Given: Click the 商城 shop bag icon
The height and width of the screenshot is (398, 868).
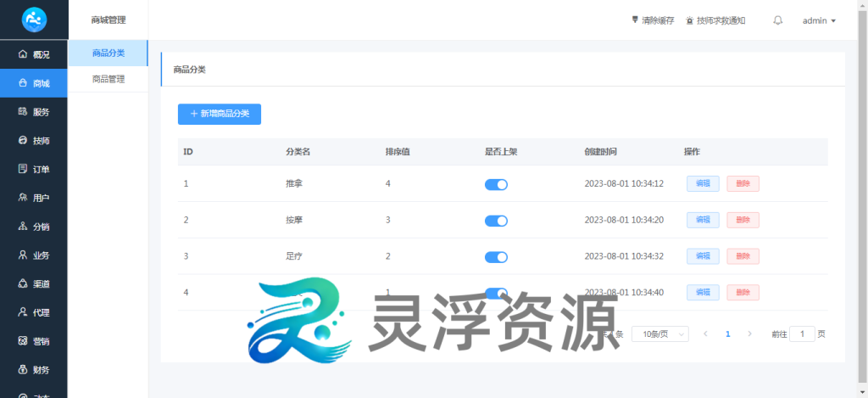Looking at the screenshot, I should [x=23, y=83].
